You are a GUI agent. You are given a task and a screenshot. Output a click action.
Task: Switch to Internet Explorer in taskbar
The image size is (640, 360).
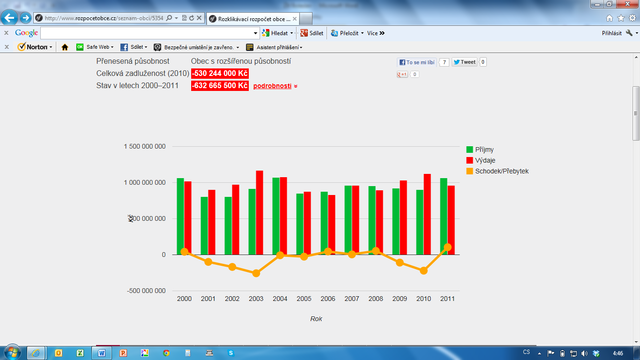(x=36, y=353)
